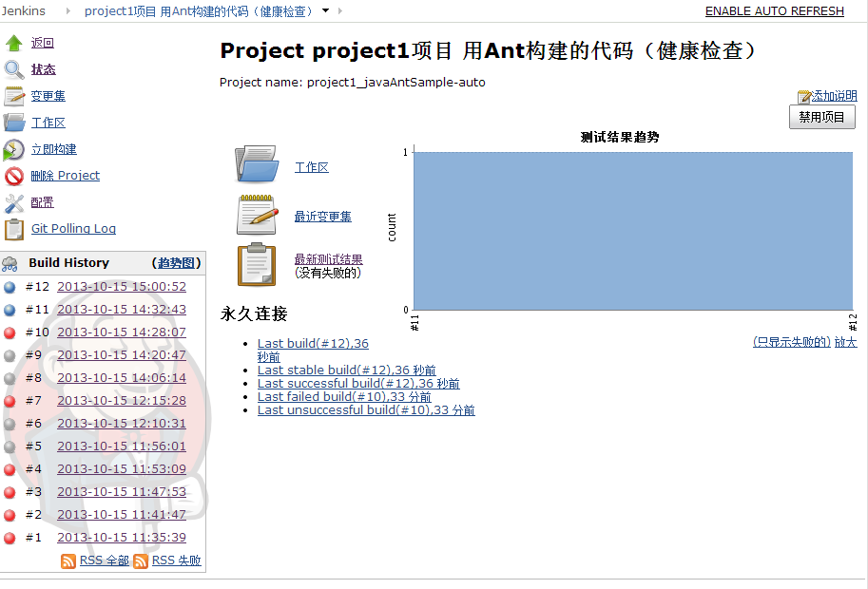Click the clipboard Git Polling Log icon
Screen dimensions: 868x589
14,230
